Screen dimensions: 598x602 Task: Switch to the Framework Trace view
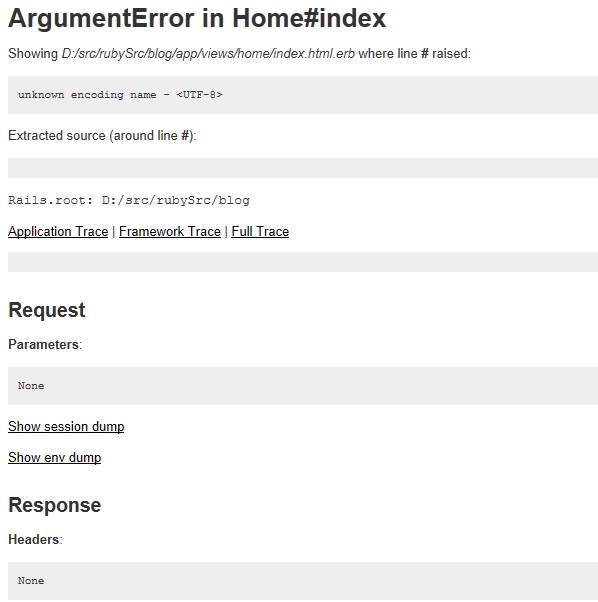click(x=170, y=232)
